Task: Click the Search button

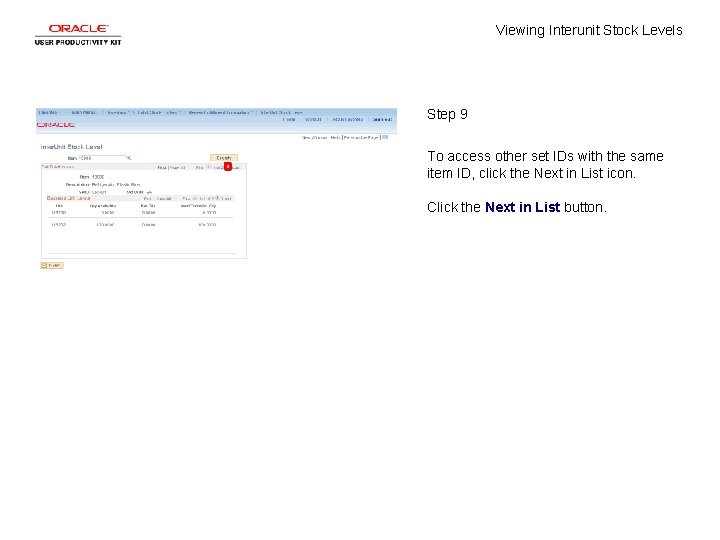Action: click(x=224, y=158)
